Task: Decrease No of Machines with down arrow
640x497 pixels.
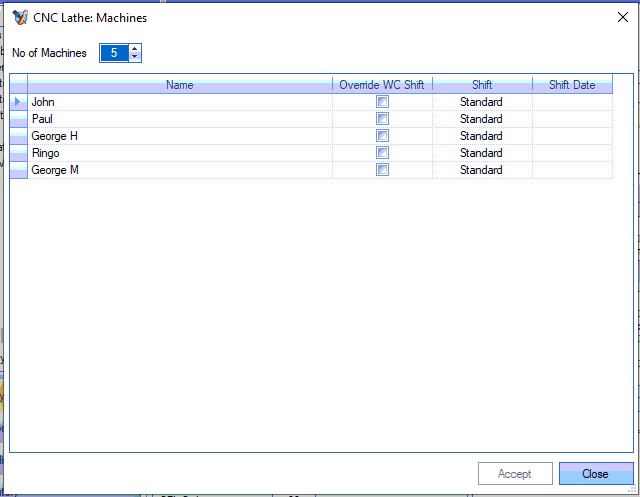Action: coord(136,57)
